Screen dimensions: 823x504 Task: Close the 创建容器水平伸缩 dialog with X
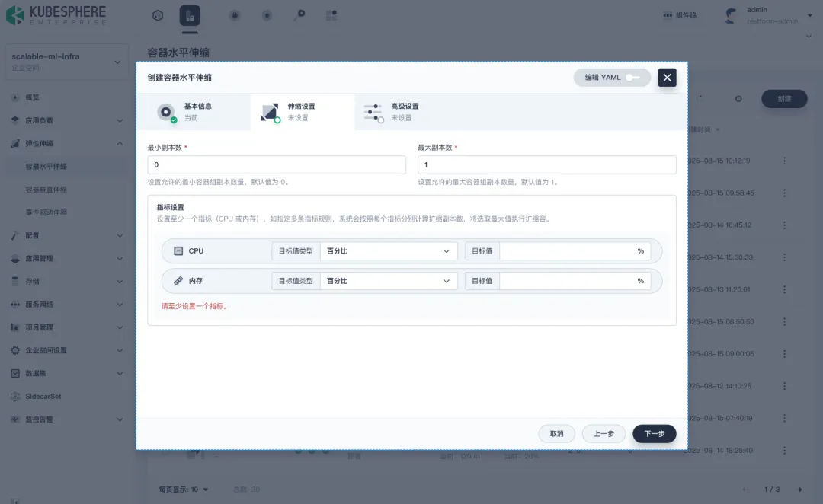667,77
